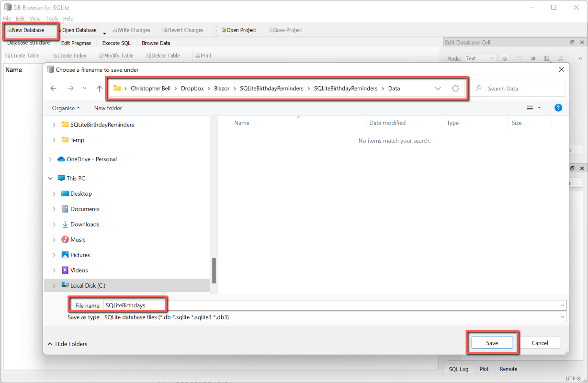Click the New Database toolbar icon
This screenshot has height=383, width=588.
coord(10,30)
